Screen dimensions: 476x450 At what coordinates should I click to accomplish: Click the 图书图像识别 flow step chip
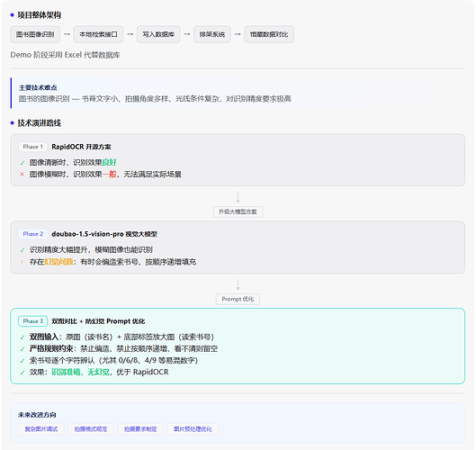35,34
